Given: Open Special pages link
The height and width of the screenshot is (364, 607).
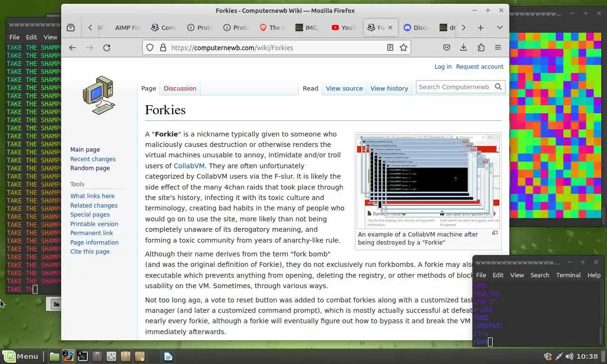Looking at the screenshot, I should (90, 214).
